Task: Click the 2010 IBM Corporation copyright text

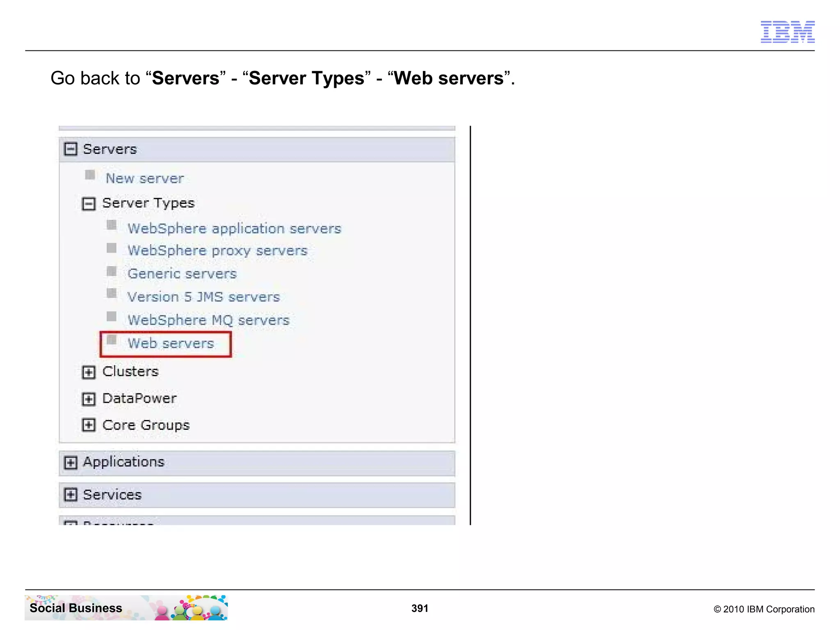Action: pyautogui.click(x=764, y=609)
